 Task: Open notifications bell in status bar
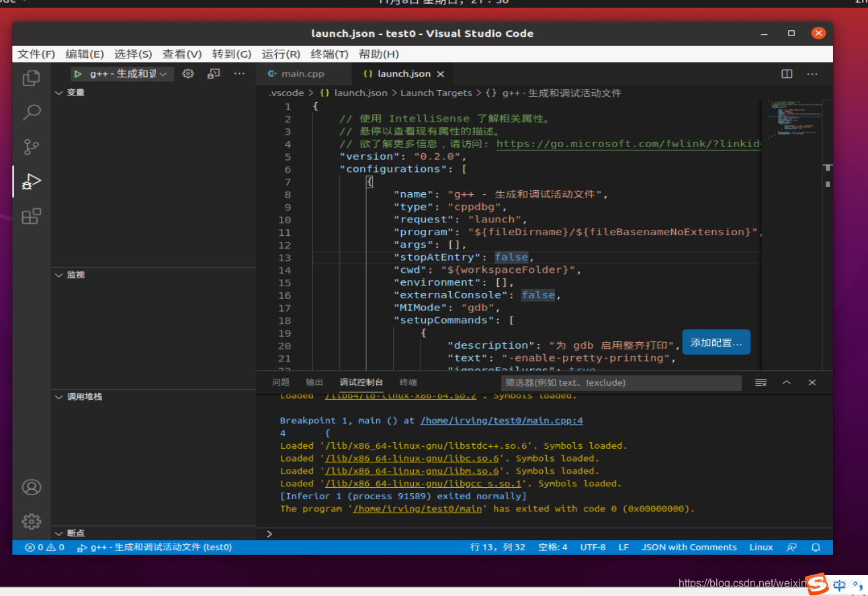pyautogui.click(x=816, y=547)
